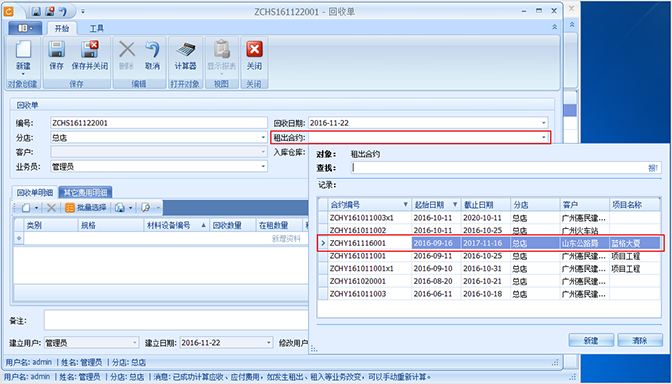Click the orange app logo icon
The width and height of the screenshot is (672, 384).
(9, 11)
